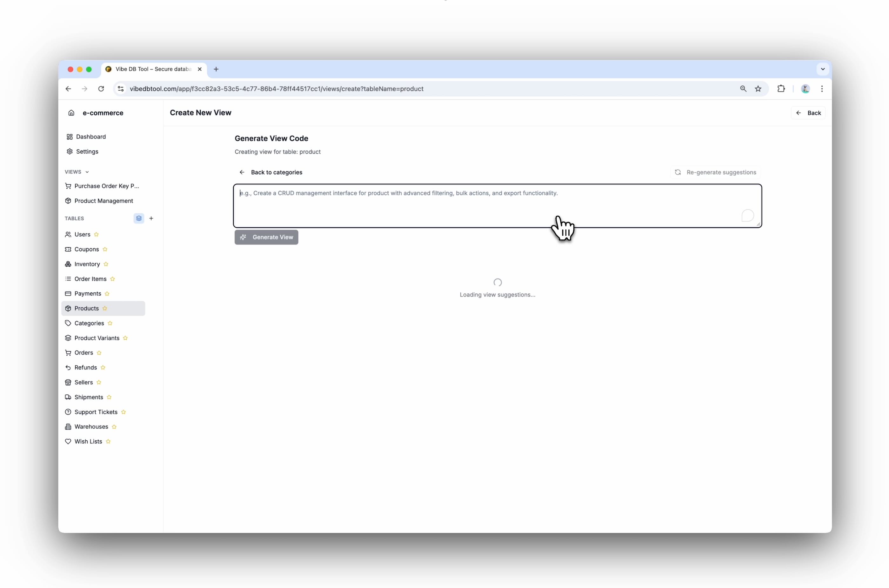Open the Product Management view

click(x=104, y=201)
